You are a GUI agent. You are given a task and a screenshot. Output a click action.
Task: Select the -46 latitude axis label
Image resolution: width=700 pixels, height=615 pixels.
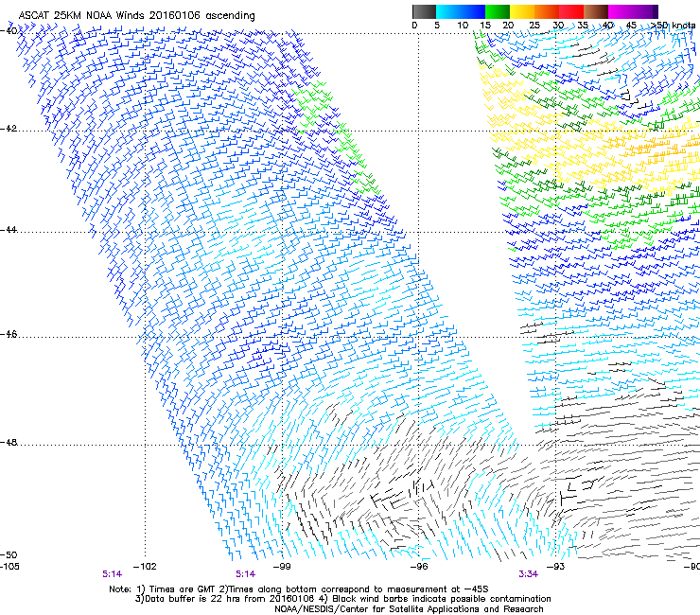point(9,334)
